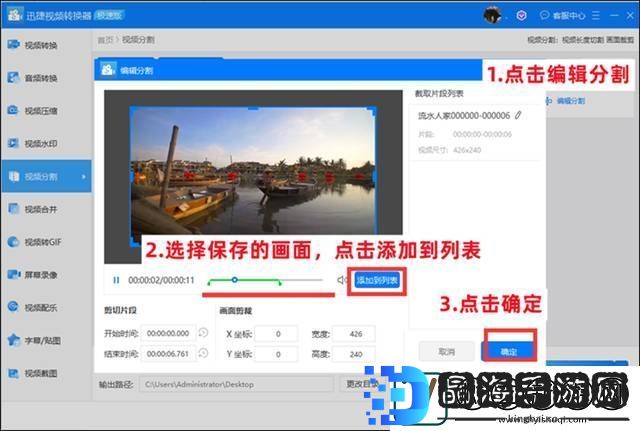Open 视频合并 in the sidebar
640x431 pixels.
41,209
